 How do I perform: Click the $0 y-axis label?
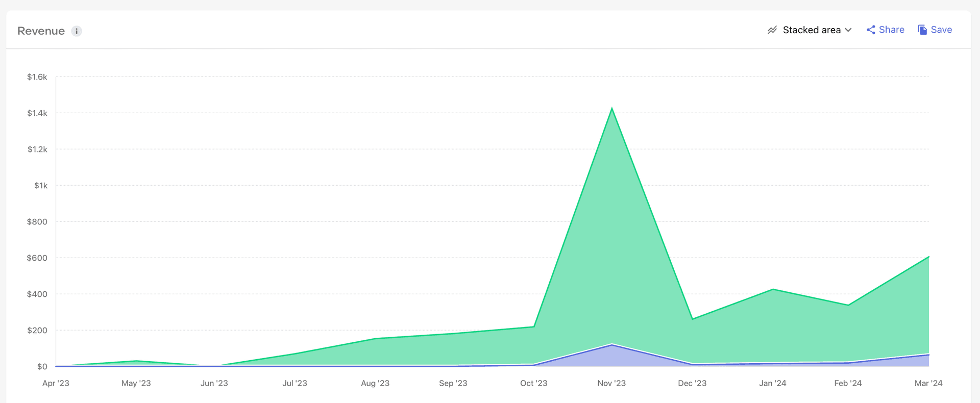point(42,367)
